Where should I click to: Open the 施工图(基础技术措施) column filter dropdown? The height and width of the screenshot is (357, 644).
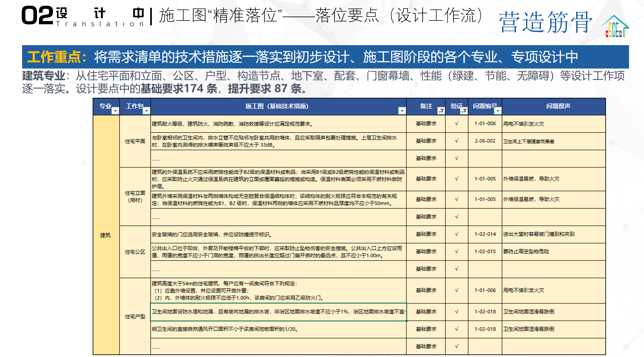pos(402,111)
